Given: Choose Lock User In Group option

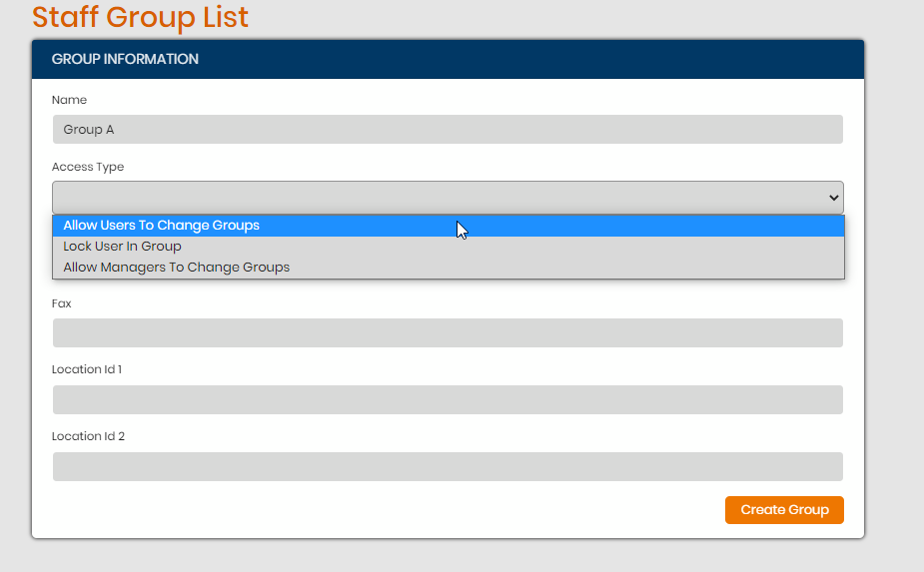Looking at the screenshot, I should coord(448,247).
